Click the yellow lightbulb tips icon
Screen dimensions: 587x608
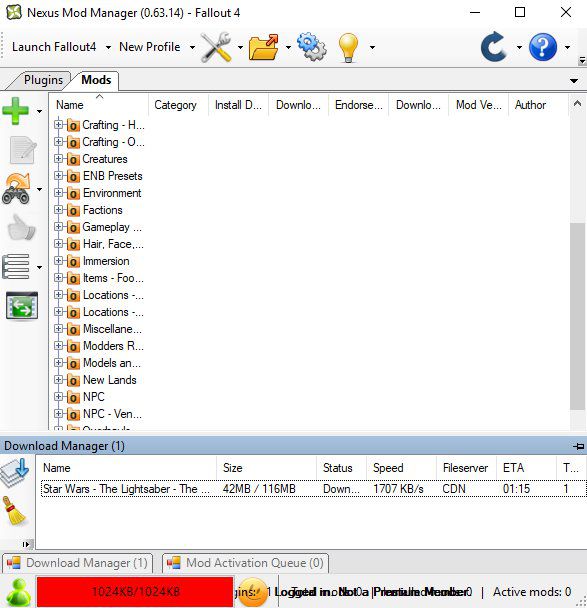click(x=348, y=47)
